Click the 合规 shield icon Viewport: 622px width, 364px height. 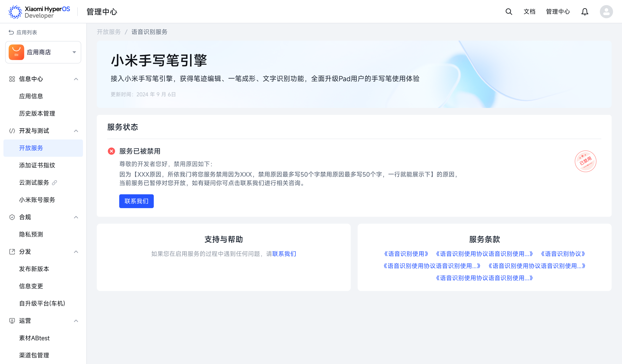point(12,217)
